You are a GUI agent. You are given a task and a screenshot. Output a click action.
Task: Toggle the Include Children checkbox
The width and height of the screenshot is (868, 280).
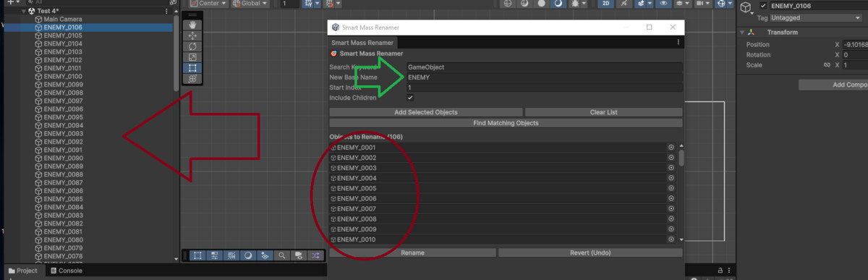(410, 98)
